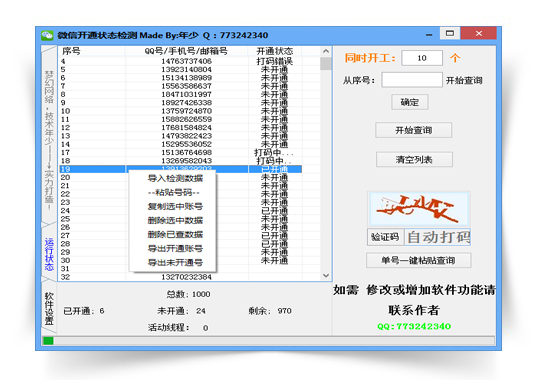539x380 pixels.
Task: Click the 自动打码 captcha input box
Action: (x=438, y=237)
